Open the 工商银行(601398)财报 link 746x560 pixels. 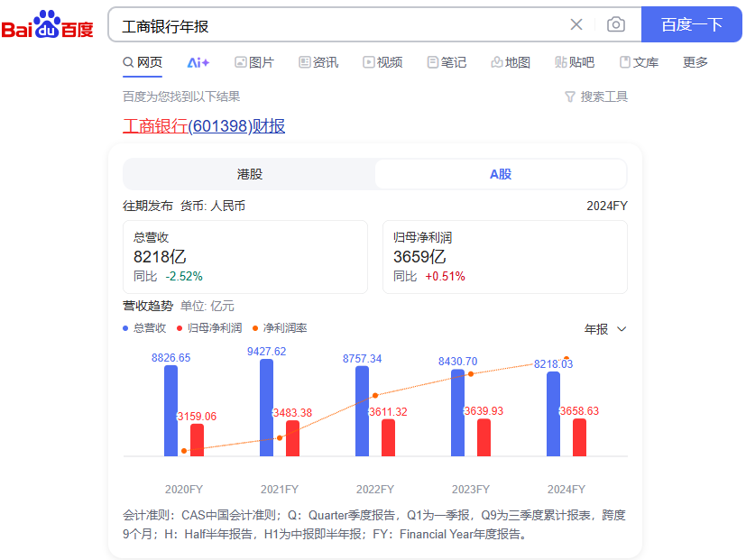click(204, 126)
